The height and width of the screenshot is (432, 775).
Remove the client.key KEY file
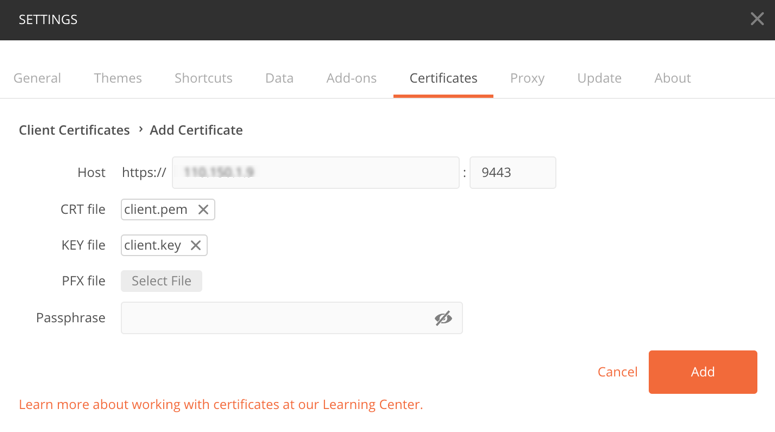tap(196, 245)
